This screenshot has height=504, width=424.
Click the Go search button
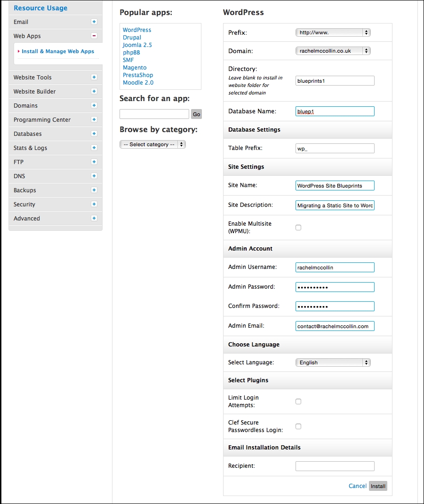197,114
